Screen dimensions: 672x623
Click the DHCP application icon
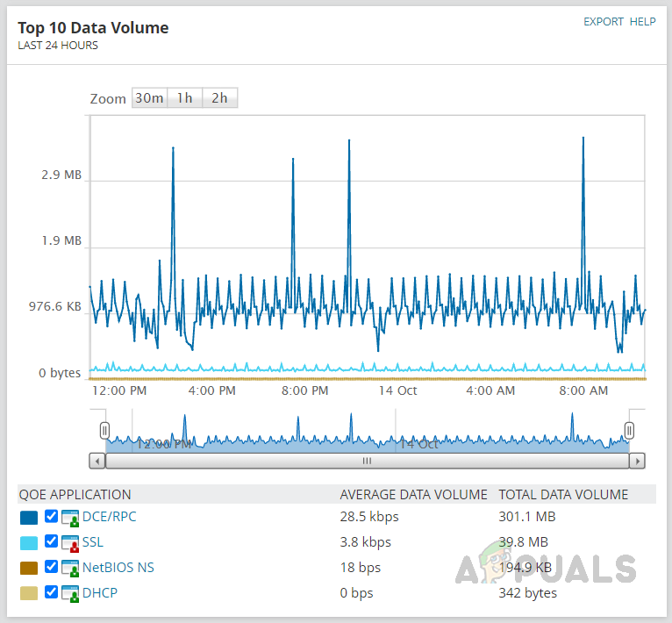(x=70, y=594)
